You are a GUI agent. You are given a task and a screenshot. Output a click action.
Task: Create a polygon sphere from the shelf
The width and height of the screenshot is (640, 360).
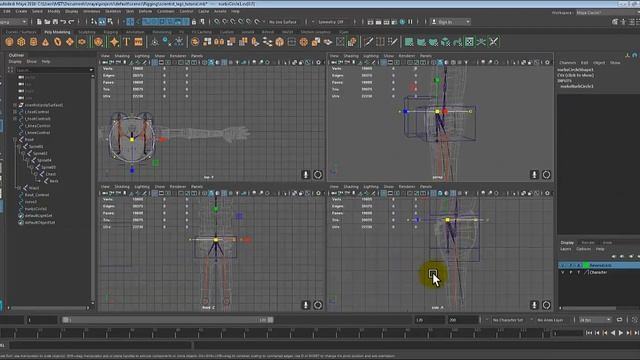[9, 42]
